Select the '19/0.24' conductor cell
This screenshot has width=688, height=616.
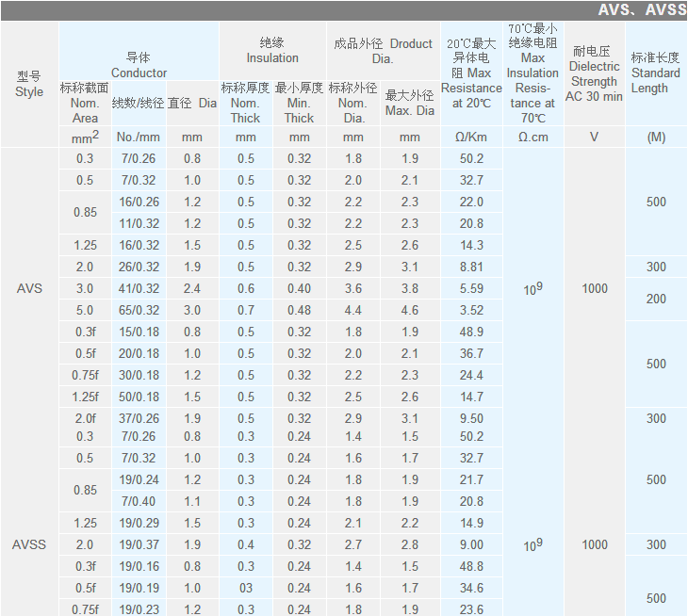coord(139,479)
